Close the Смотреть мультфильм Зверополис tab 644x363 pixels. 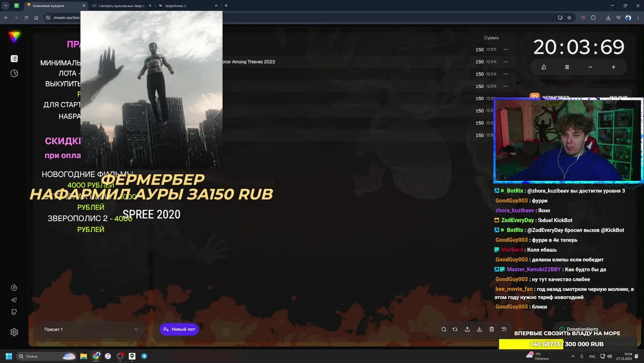pos(150,6)
